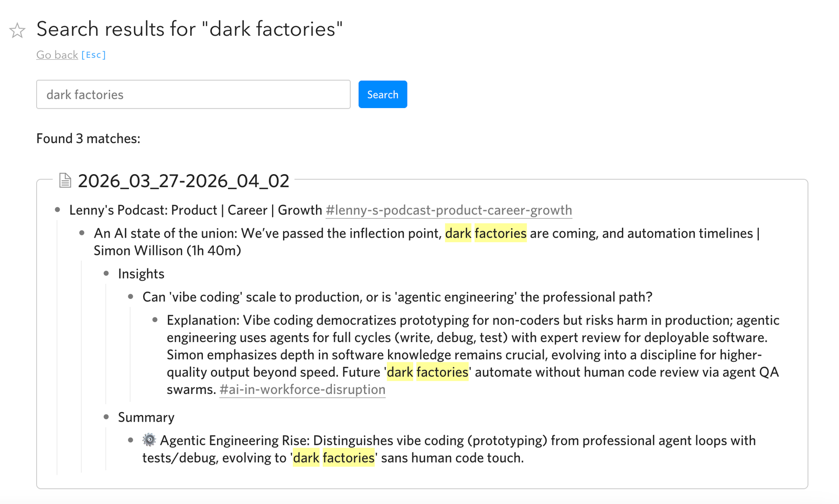Viewport: 839px width, 504px height.
Task: Open the 2026_03_27-2026_04_02 page title
Action: point(183,181)
